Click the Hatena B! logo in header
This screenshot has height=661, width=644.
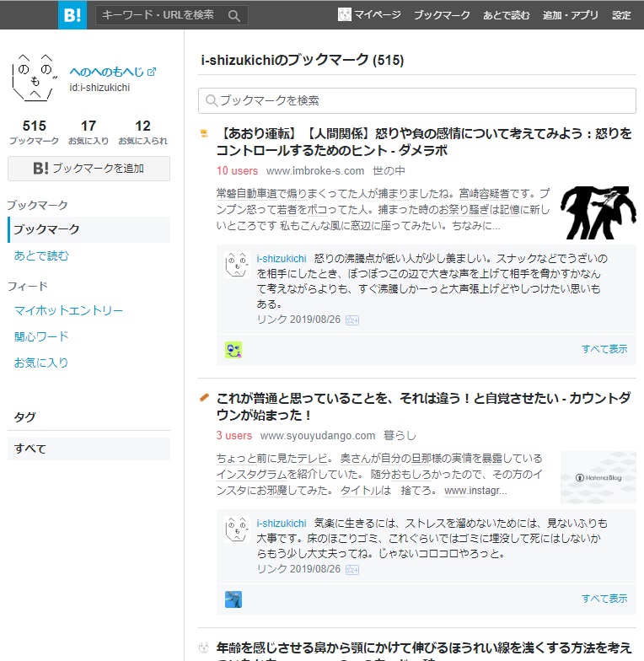pos(72,15)
